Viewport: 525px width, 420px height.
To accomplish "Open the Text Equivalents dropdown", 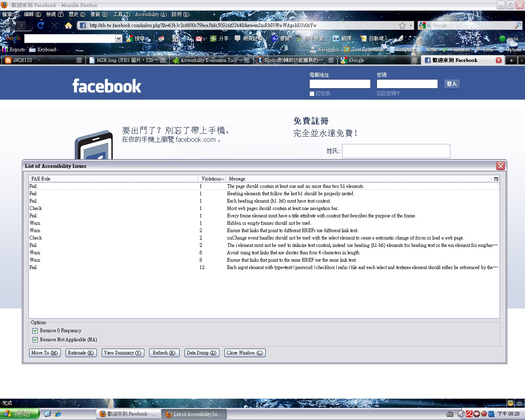I will pyautogui.click(x=365, y=50).
